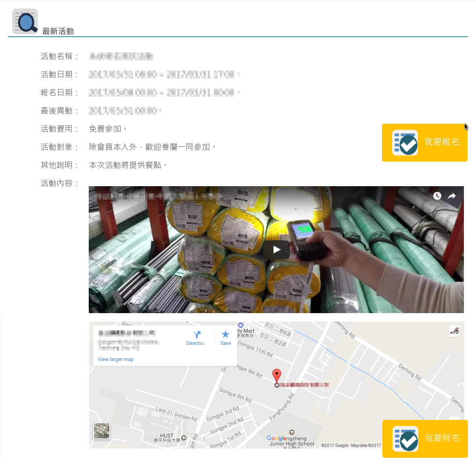Click the magnifier icon beside 最新活動
This screenshot has height=459, width=476.
coord(25,21)
